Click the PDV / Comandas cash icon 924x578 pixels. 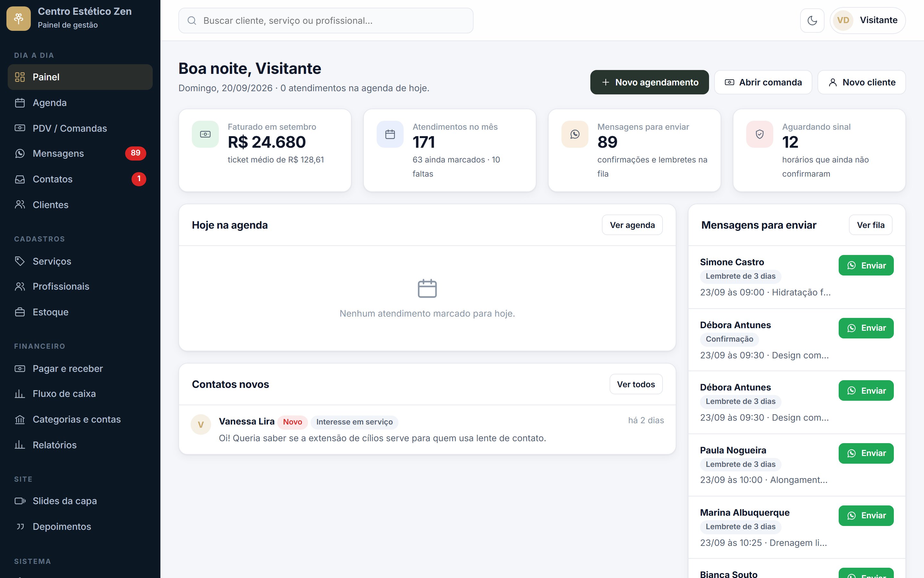click(x=20, y=128)
